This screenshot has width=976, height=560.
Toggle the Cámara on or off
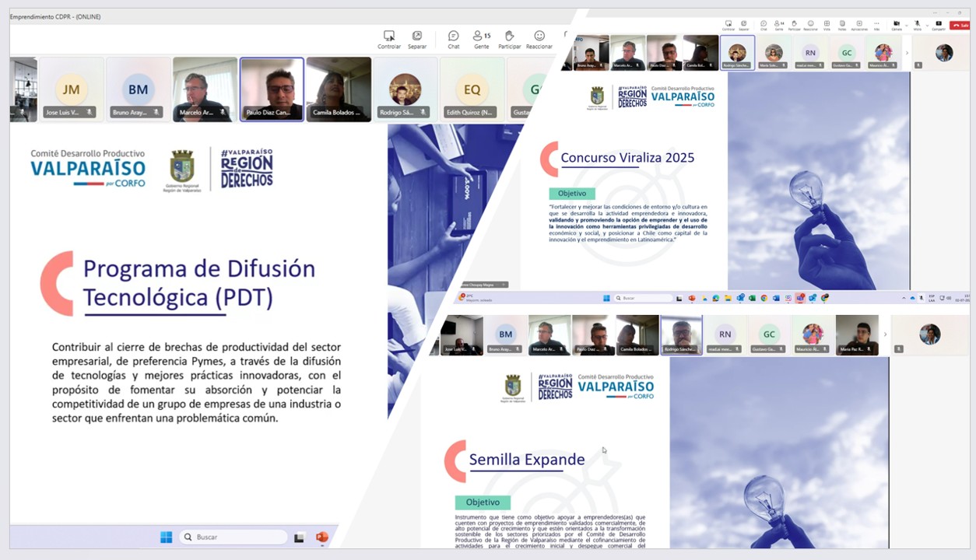pos(897,25)
